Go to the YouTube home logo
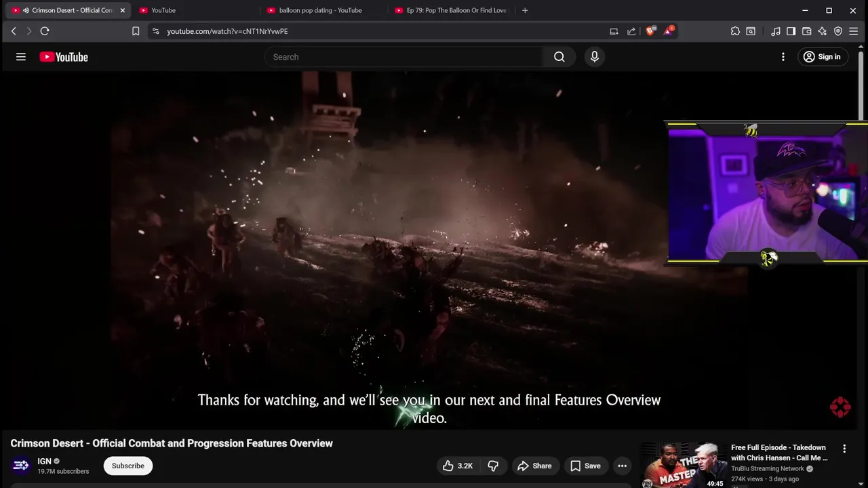868x488 pixels. pyautogui.click(x=64, y=57)
